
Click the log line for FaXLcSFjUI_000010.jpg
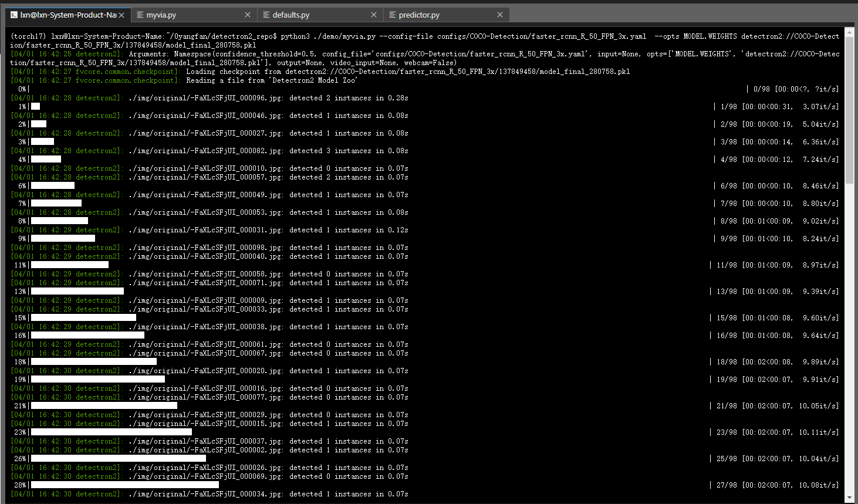point(210,168)
